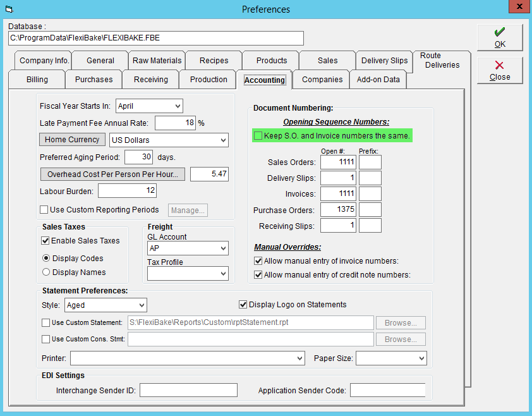Click the Use Custom Cons. Stmt path field
Viewport: 532px width, 416px height.
[x=250, y=339]
